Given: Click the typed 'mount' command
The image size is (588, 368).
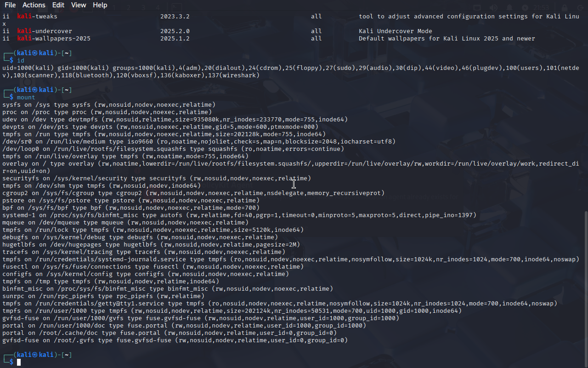Looking at the screenshot, I should pyautogui.click(x=26, y=98).
